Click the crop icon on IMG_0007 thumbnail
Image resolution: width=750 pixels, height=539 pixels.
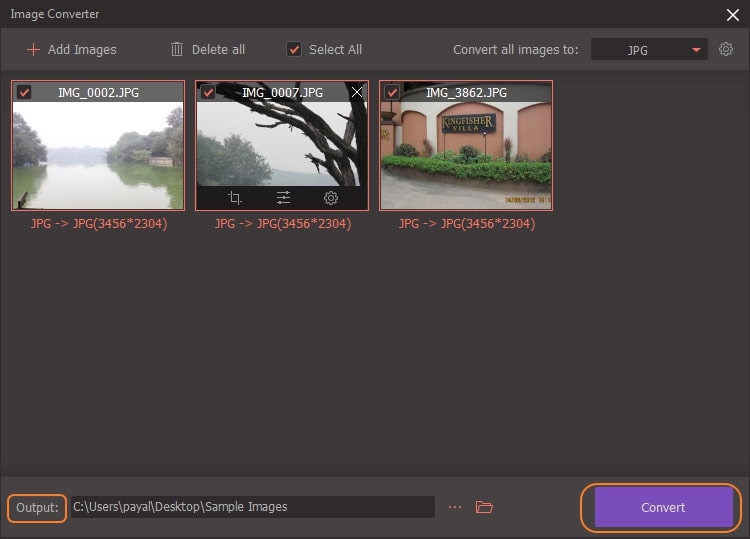(235, 198)
